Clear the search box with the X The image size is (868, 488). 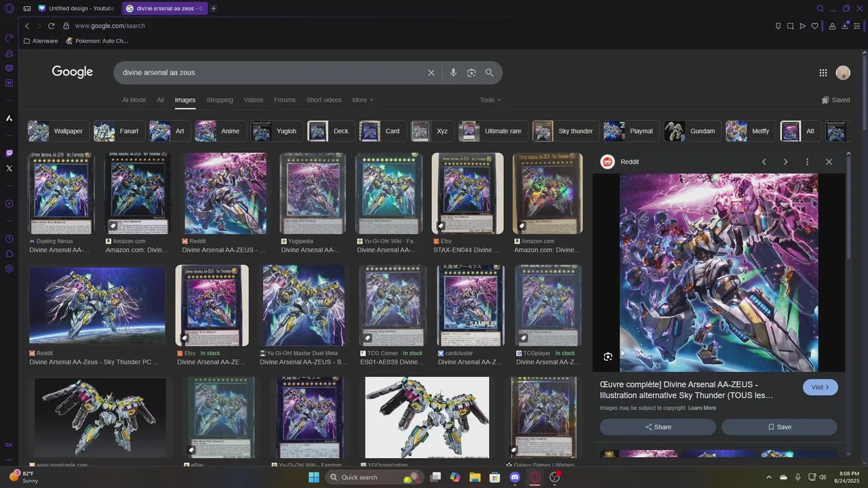click(431, 73)
